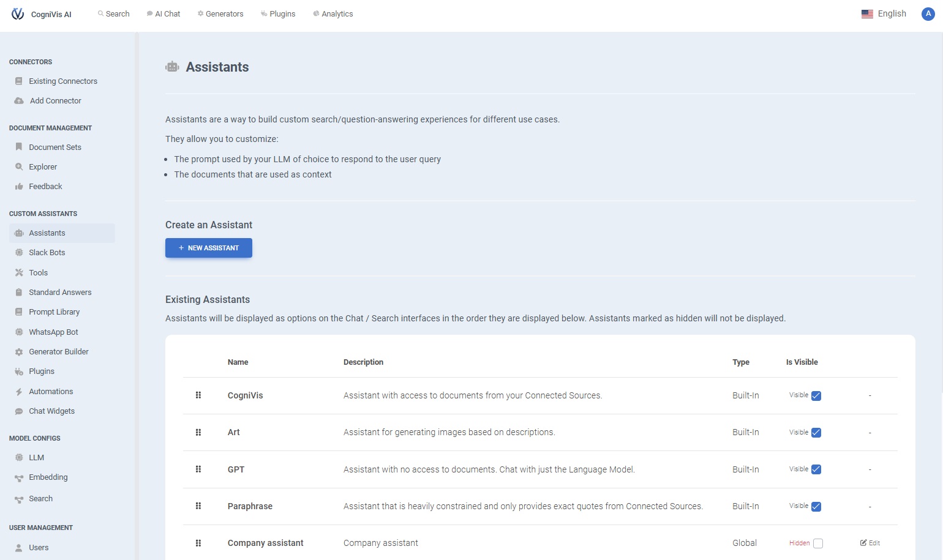Click the Automations lightning bolt icon

pos(19,392)
